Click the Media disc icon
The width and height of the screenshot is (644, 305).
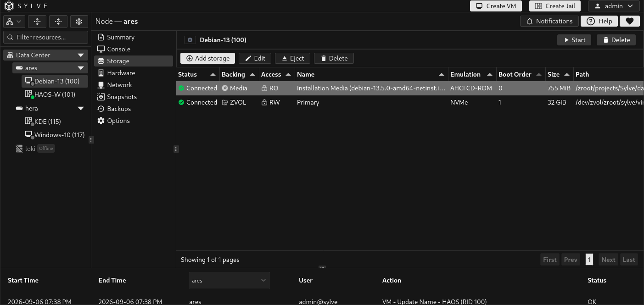225,88
